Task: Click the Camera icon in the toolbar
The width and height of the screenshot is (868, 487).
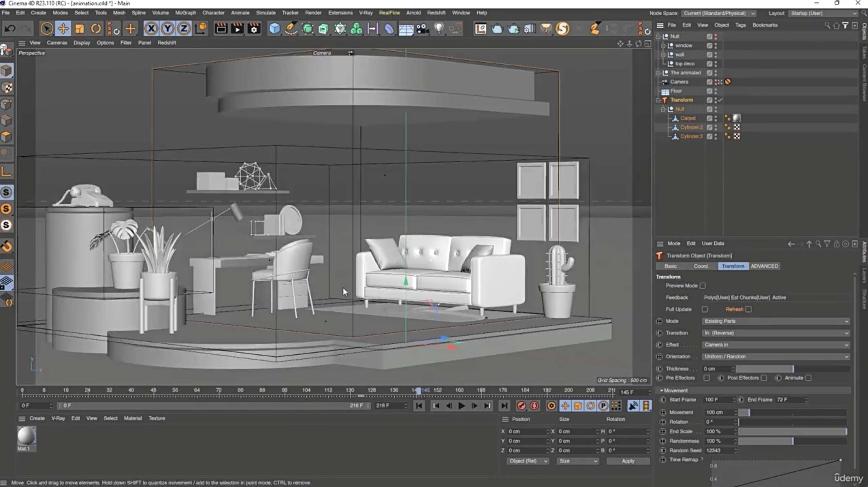Action: (422, 29)
